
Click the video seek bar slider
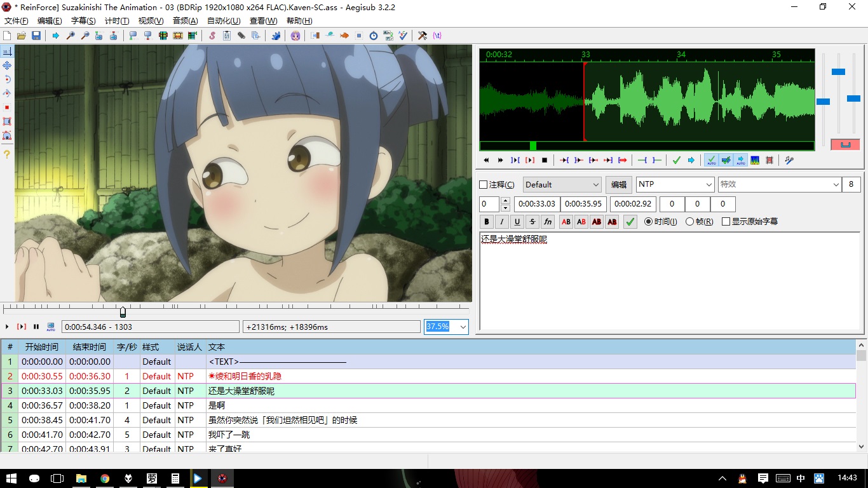(123, 312)
